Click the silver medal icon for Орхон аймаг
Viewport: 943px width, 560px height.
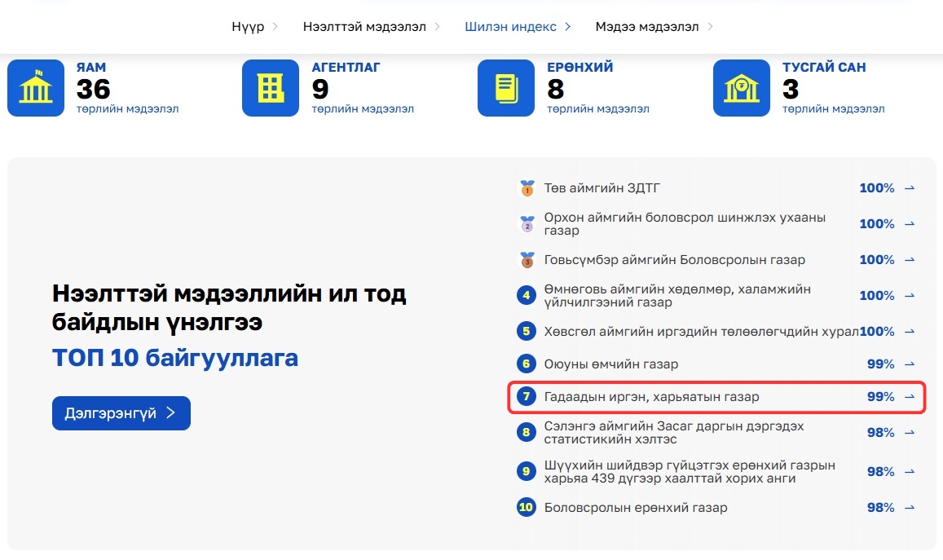click(527, 224)
